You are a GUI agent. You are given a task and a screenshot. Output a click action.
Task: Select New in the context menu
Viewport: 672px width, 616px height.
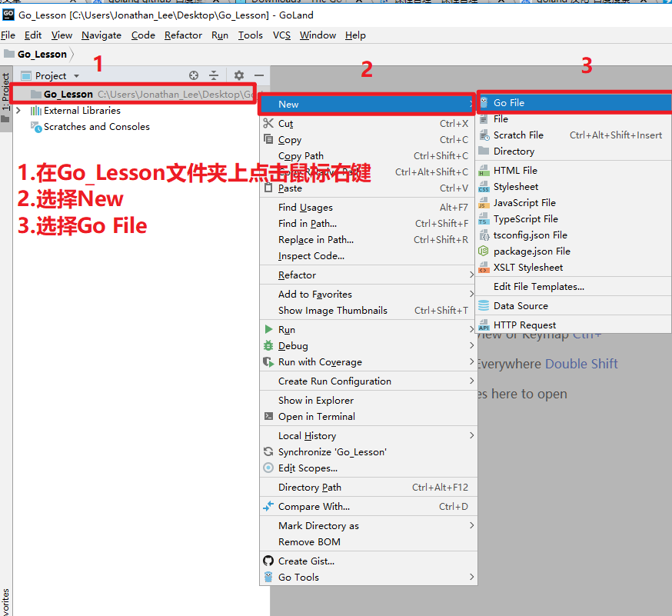pos(368,104)
